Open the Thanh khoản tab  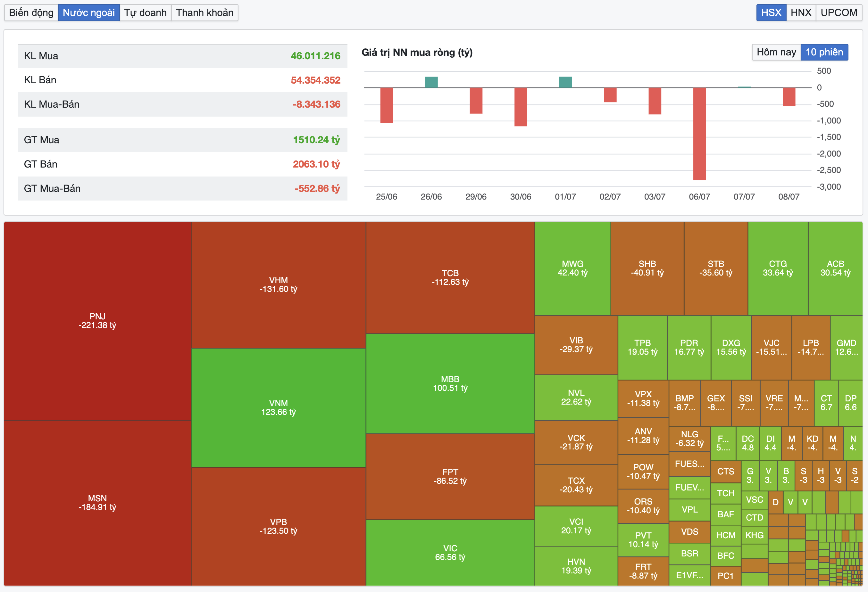click(205, 13)
